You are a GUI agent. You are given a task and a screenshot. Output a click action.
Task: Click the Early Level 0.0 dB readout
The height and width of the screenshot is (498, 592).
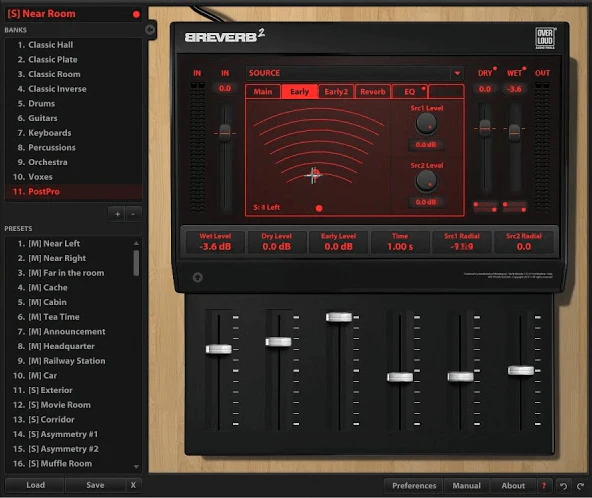(x=339, y=242)
